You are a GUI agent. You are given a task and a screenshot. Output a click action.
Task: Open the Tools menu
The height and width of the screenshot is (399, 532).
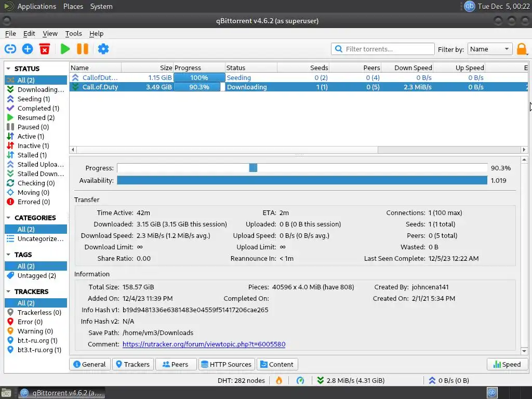[73, 33]
